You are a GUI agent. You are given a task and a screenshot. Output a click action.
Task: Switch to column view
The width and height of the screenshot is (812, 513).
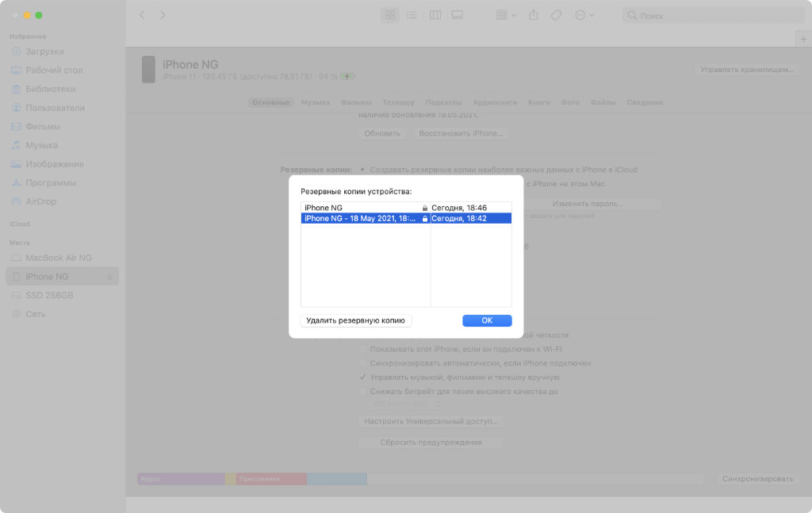pyautogui.click(x=435, y=15)
